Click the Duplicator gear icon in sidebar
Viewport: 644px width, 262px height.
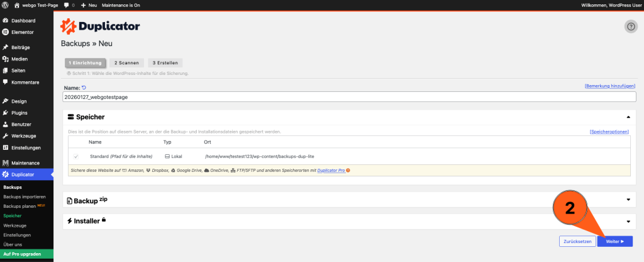pyautogui.click(x=6, y=174)
